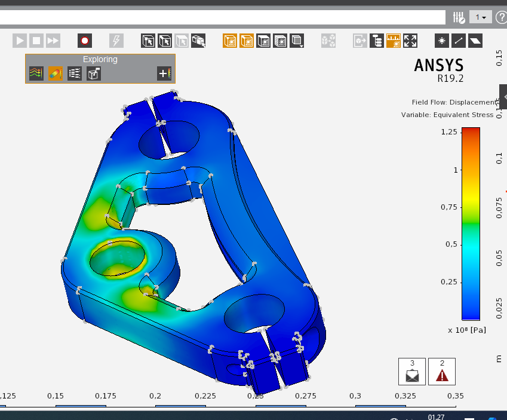
Task: Toggle the sun lighting icon on the right toolbar
Action: (x=442, y=40)
